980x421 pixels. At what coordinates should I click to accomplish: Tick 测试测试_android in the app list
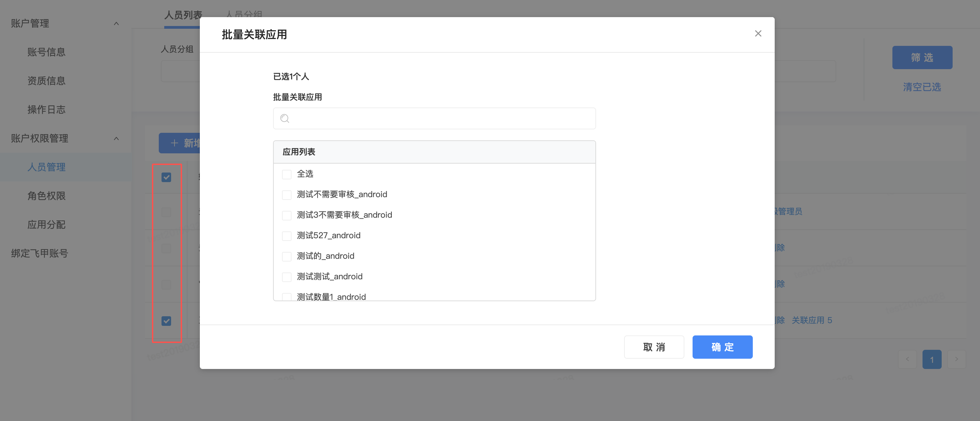click(286, 277)
